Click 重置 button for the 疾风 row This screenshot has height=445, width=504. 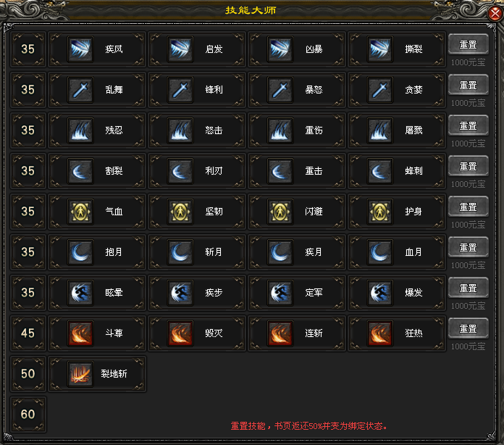tap(469, 44)
